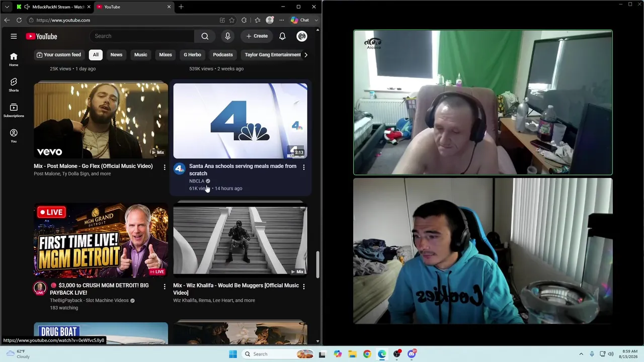Switch to the MrBackPackN Stream tab
Screen dimensions: 644x362
53,7
